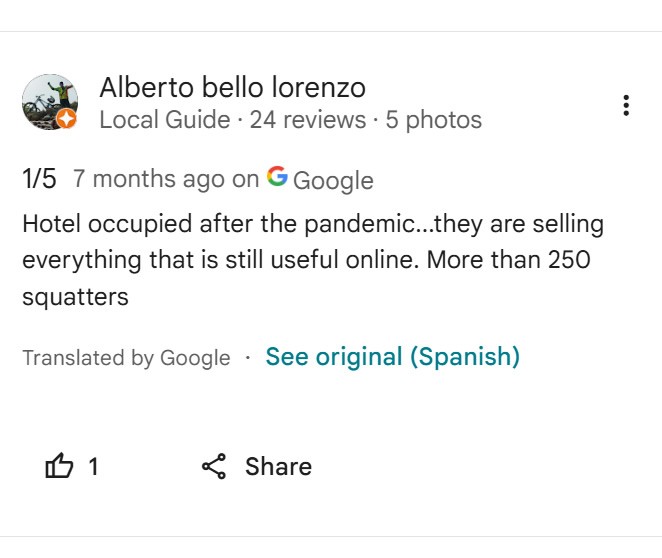The width and height of the screenshot is (662, 558).
Task: Click the 'Translated by Google' label
Action: coord(126,358)
